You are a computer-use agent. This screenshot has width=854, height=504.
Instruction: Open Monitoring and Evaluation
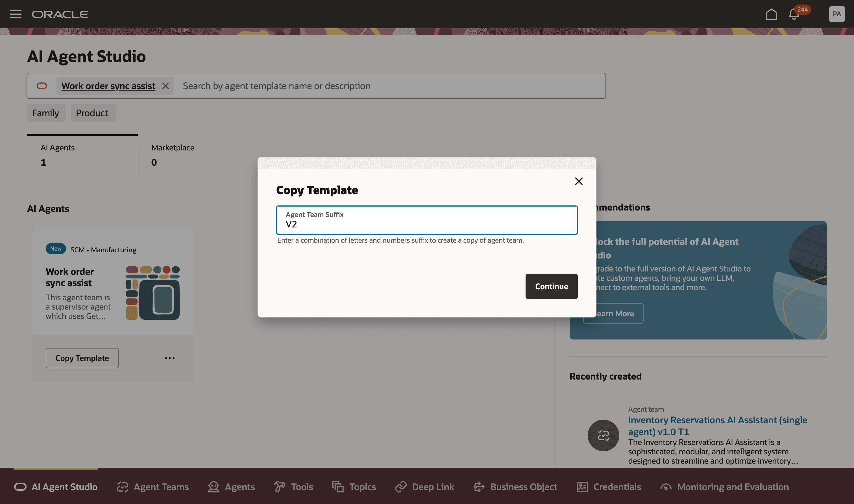tap(725, 487)
